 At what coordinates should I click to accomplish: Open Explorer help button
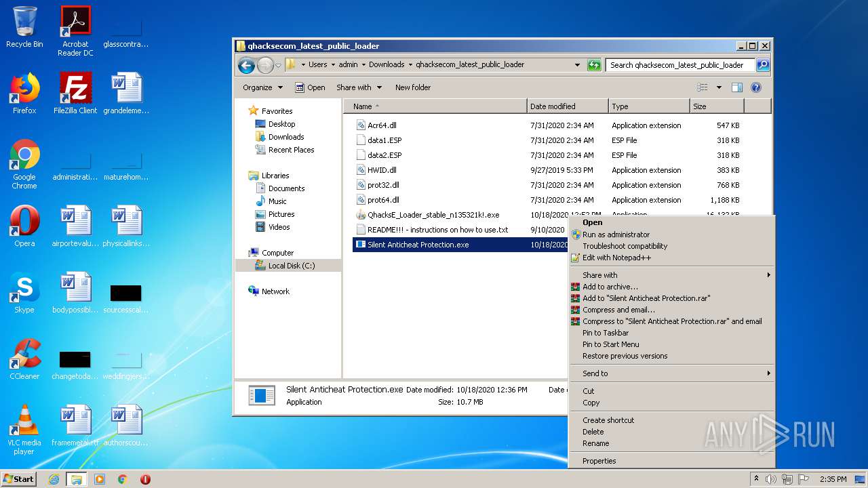pos(756,87)
